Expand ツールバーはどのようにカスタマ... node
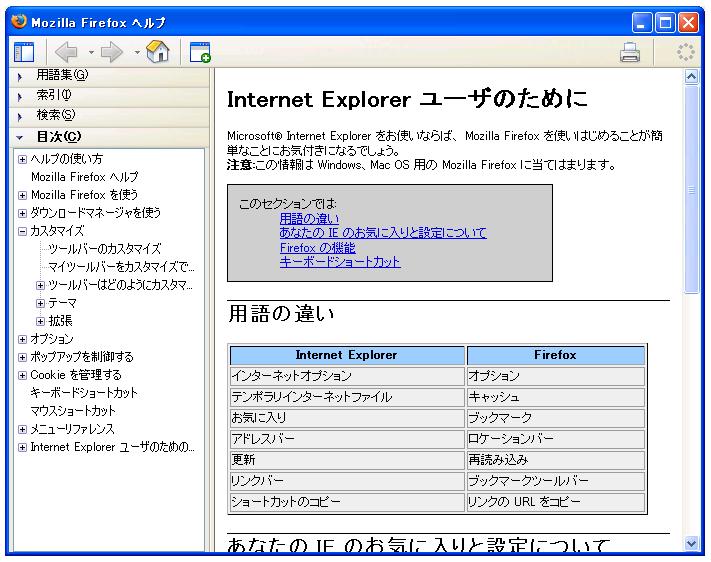The height and width of the screenshot is (562, 711). 40,285
